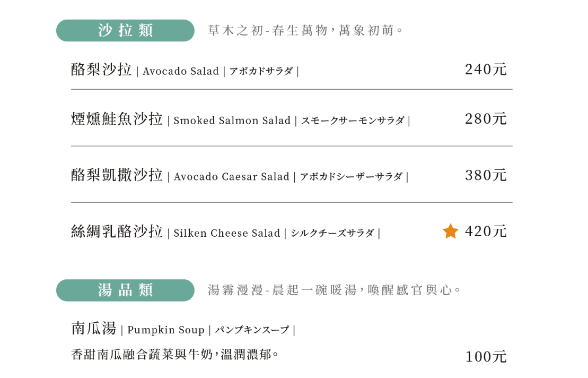Select the 380元 price
Screen dimensions: 588x378
coord(486,175)
